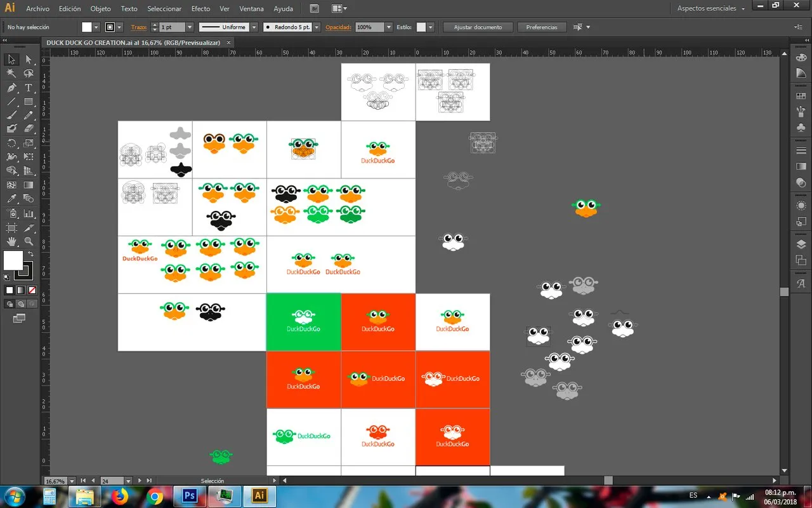Open the Stroke panel
812x508 pixels.
click(801, 150)
